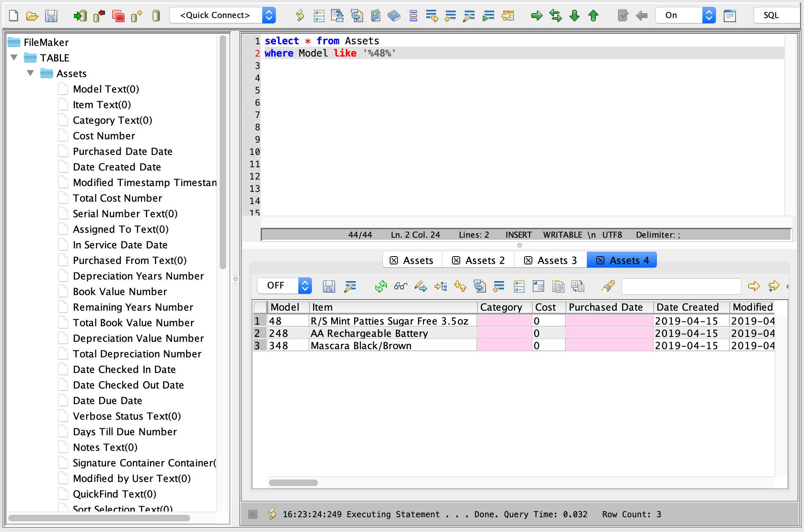Close the Assets 3 result tab
This screenshot has height=532, width=804.
[528, 261]
